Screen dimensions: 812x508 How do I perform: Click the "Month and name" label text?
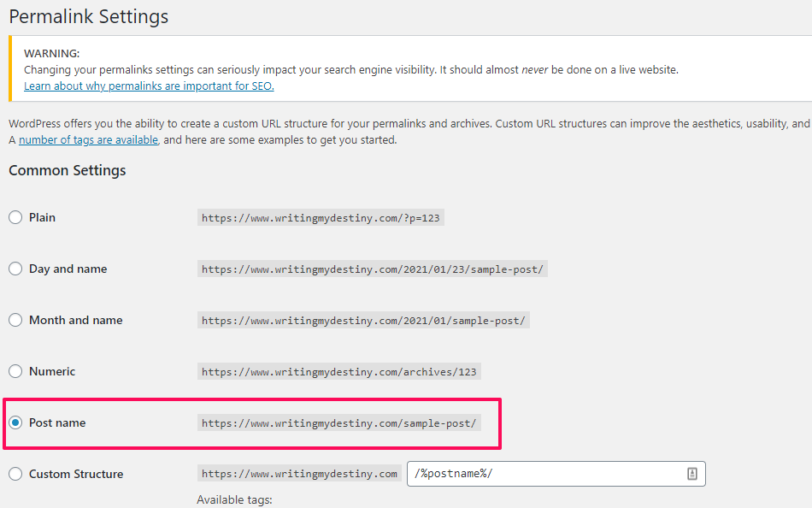75,320
